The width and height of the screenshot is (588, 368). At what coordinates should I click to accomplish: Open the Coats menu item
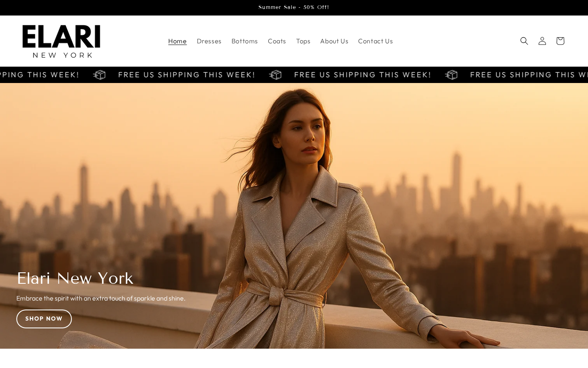click(x=277, y=41)
